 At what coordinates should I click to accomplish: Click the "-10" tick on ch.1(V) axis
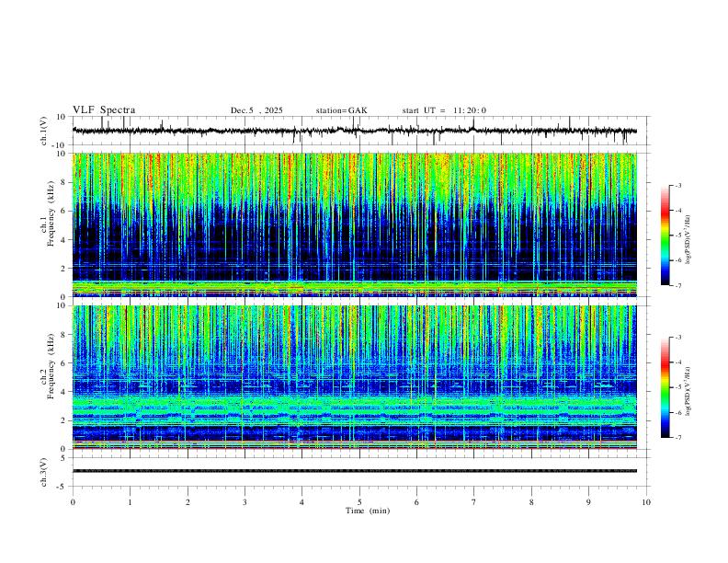click(x=60, y=145)
